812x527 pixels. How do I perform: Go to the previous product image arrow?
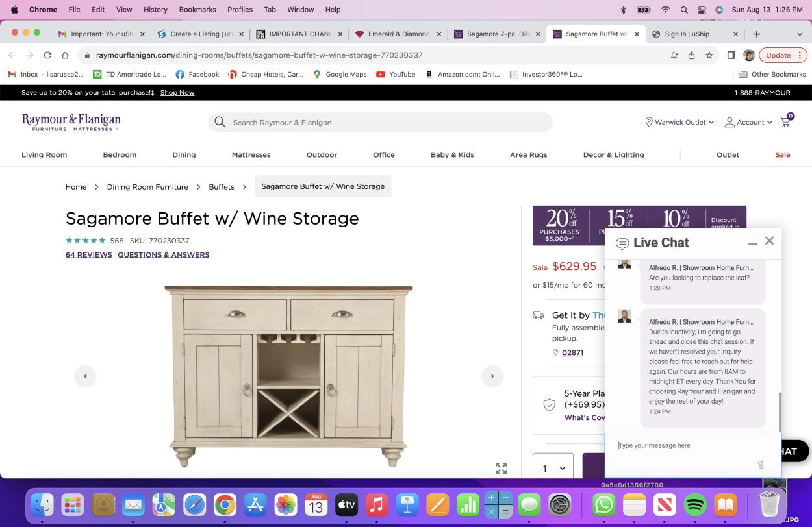click(85, 376)
